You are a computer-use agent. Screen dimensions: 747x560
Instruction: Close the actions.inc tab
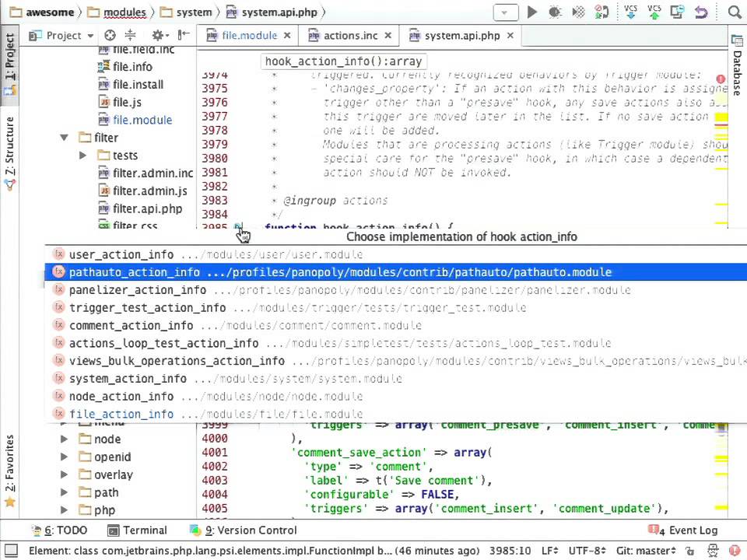pos(388,36)
